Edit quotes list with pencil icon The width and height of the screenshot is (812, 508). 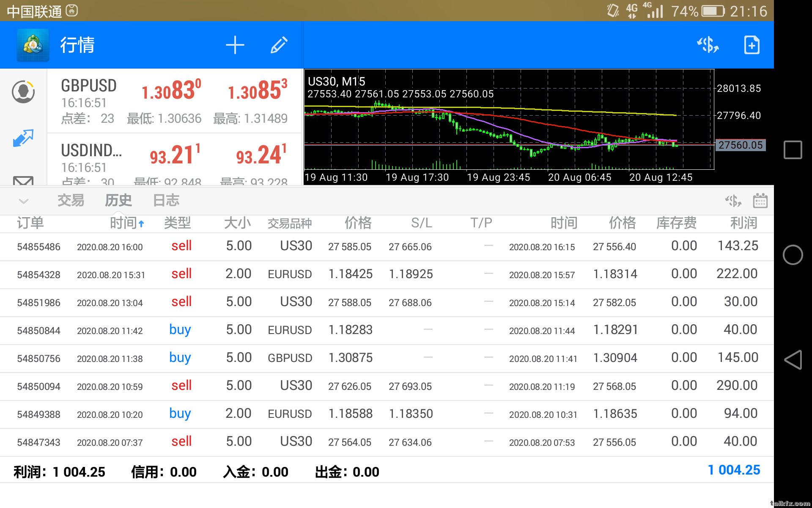pyautogui.click(x=279, y=45)
